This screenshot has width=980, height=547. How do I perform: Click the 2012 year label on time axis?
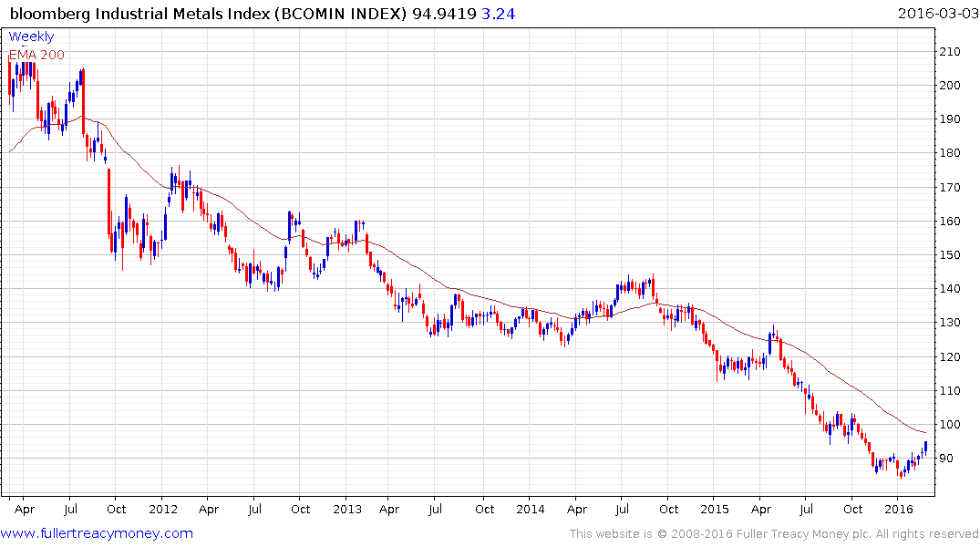click(163, 509)
